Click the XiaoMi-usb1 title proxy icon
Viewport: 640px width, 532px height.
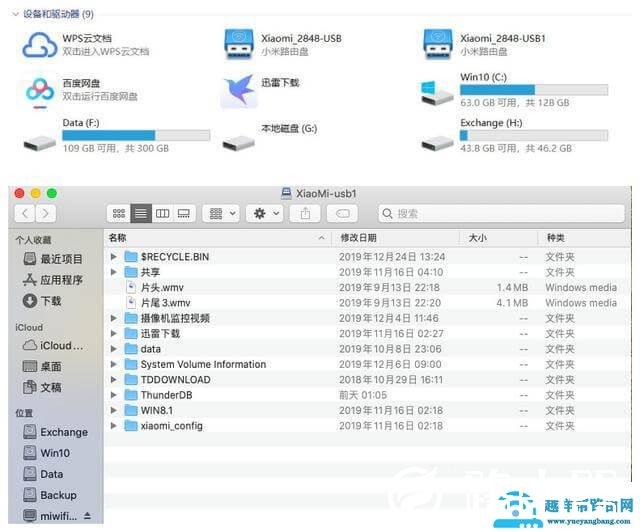click(287, 193)
